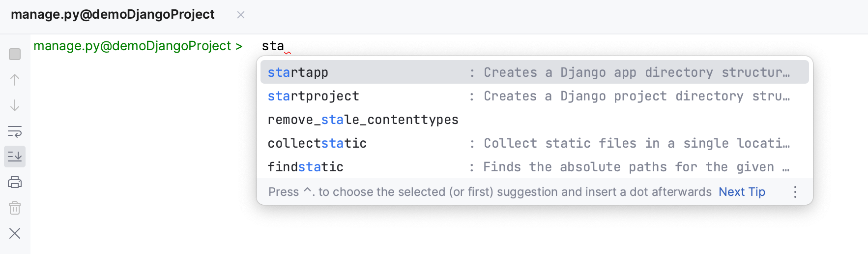Pick findstatic suggestion
868x254 pixels.
tap(305, 167)
